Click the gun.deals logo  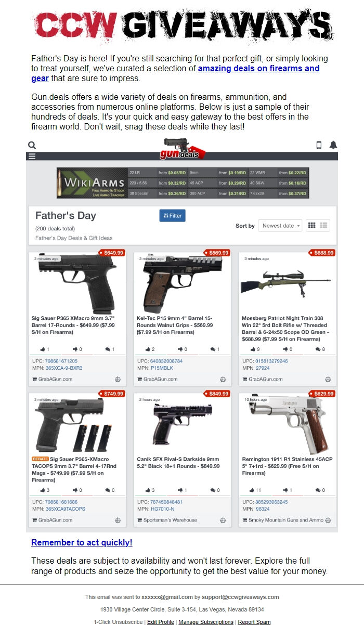[x=183, y=149]
